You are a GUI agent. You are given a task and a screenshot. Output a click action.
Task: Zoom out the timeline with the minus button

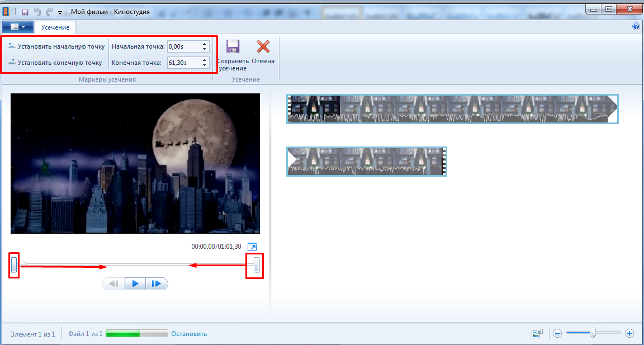coord(557,333)
